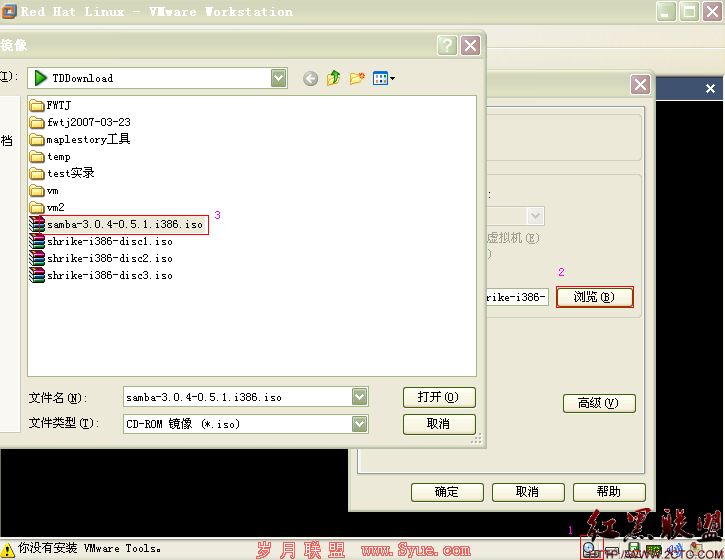Select the maplestory工具 folder
The height and width of the screenshot is (560, 725).
tap(80, 139)
